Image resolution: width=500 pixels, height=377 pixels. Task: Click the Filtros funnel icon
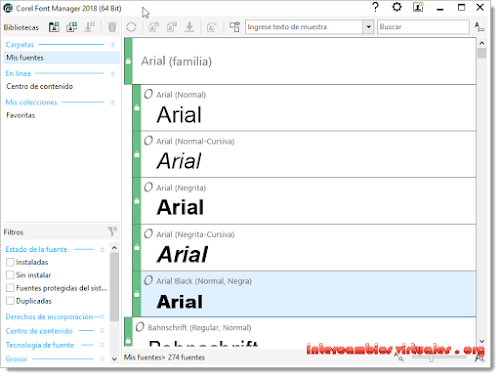pos(112,231)
